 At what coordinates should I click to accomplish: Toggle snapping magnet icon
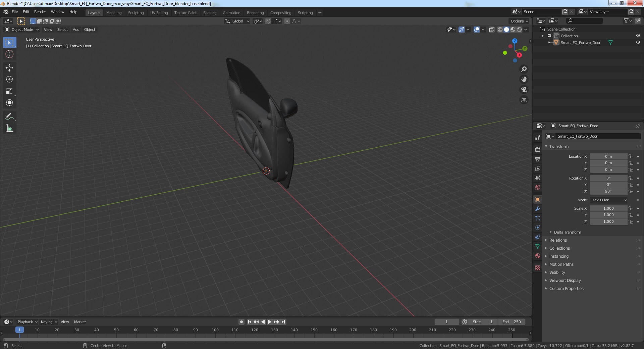pyautogui.click(x=268, y=21)
